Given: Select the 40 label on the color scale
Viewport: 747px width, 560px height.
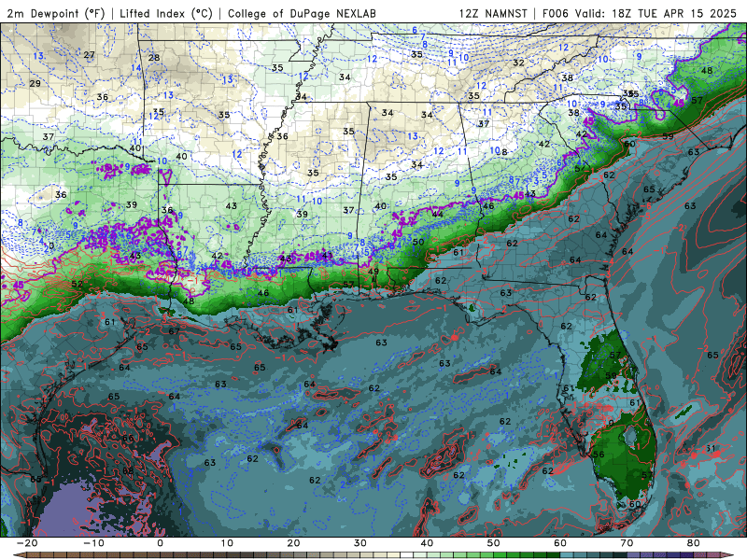Looking at the screenshot, I should [x=427, y=543].
